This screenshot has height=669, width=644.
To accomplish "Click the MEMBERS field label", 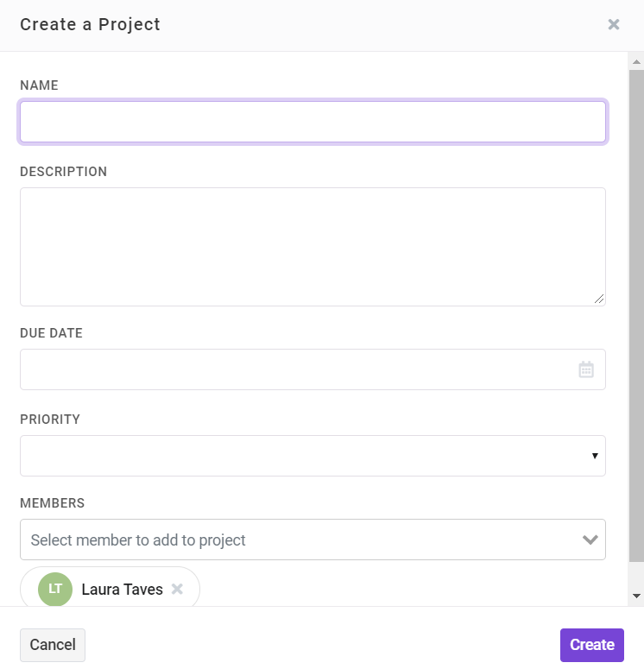I will [x=52, y=503].
